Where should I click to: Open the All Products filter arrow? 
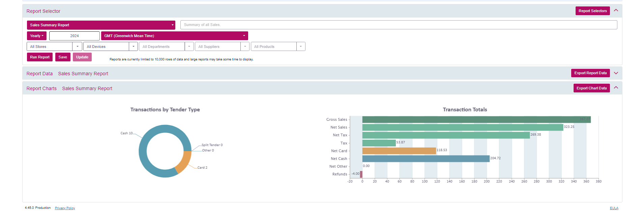[301, 47]
